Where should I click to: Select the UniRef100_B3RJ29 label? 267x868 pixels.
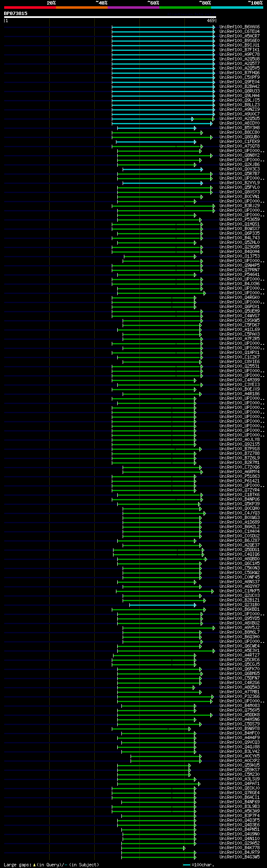[239, 206]
